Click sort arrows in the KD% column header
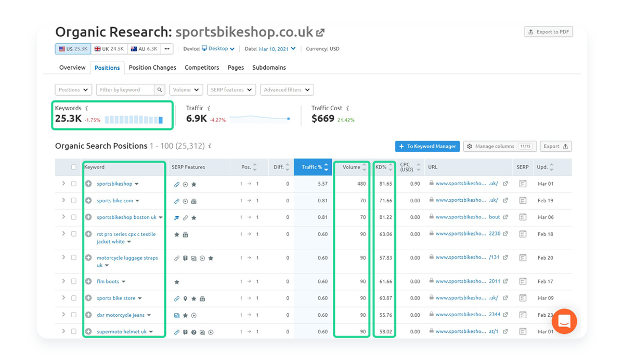This screenshot has height=364, width=624. coord(391,167)
